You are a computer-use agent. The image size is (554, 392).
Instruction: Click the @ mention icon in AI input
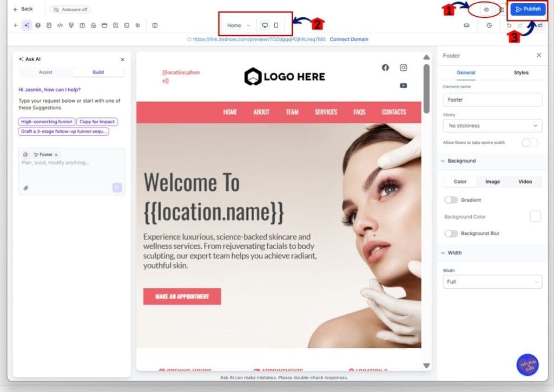click(25, 155)
